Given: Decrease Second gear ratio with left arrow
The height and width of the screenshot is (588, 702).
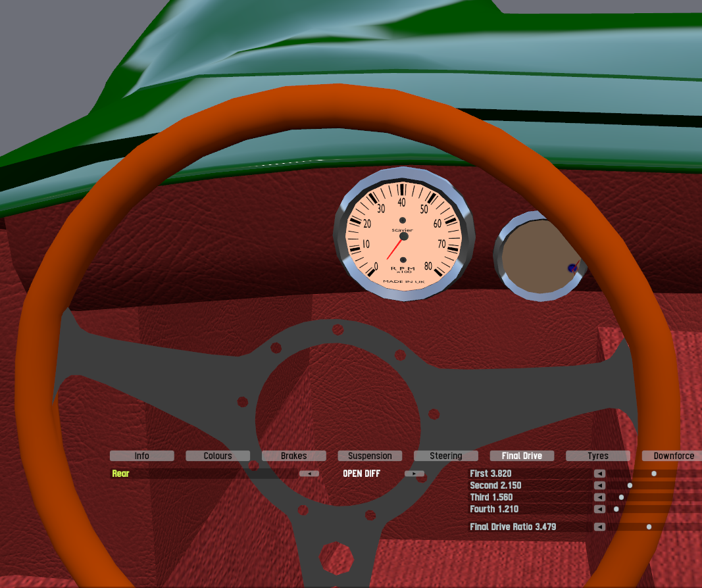Looking at the screenshot, I should [x=599, y=485].
